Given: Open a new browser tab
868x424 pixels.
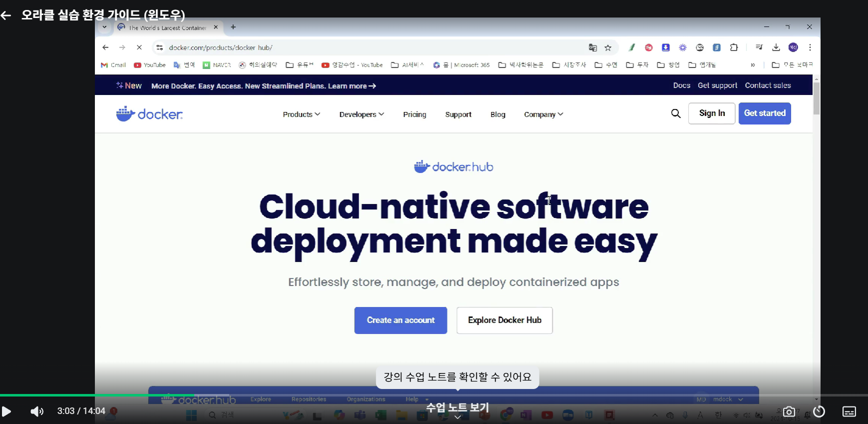Looking at the screenshot, I should (233, 27).
